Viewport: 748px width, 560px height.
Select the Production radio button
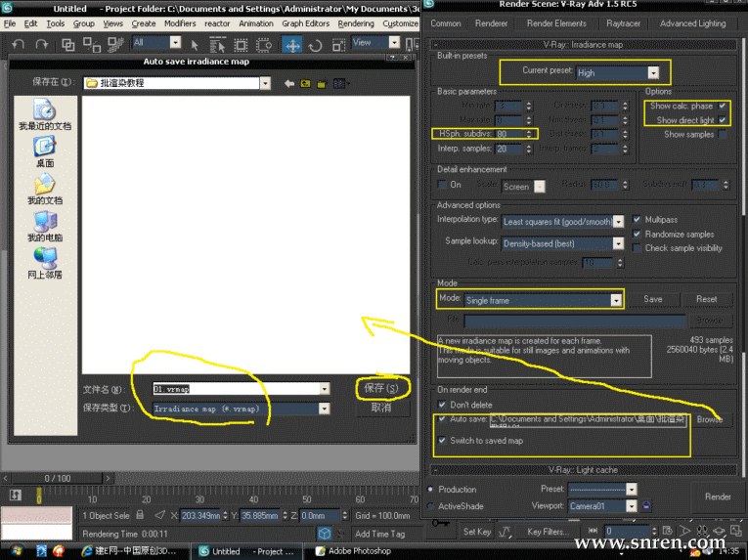[x=430, y=490]
